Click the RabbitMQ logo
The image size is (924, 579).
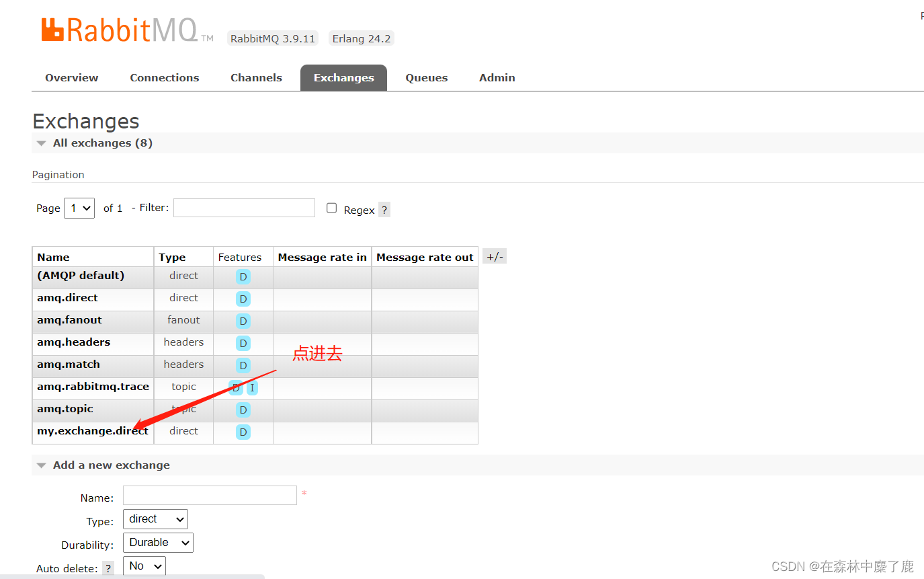127,31
